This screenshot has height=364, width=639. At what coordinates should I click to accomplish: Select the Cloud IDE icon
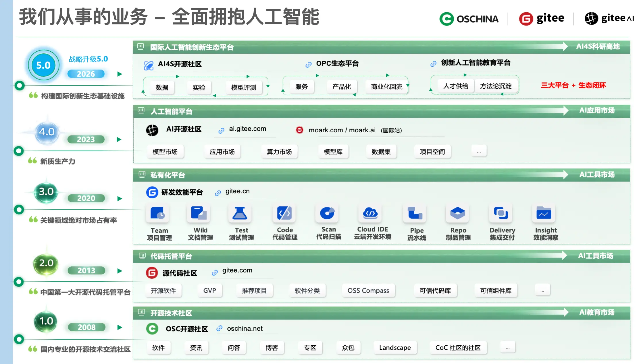coord(370,214)
